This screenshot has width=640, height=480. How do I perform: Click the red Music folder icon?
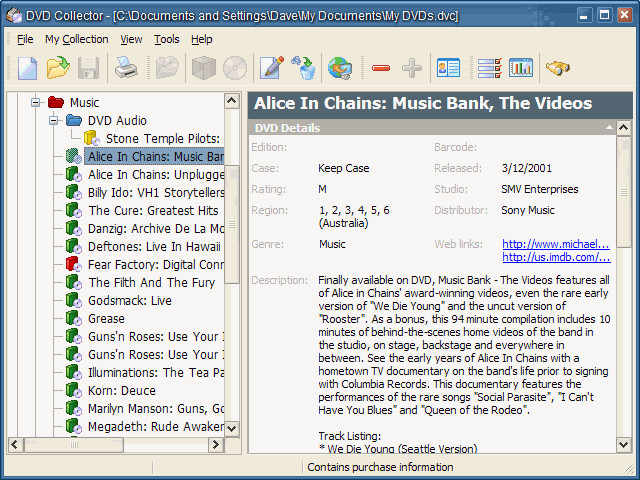point(56,102)
